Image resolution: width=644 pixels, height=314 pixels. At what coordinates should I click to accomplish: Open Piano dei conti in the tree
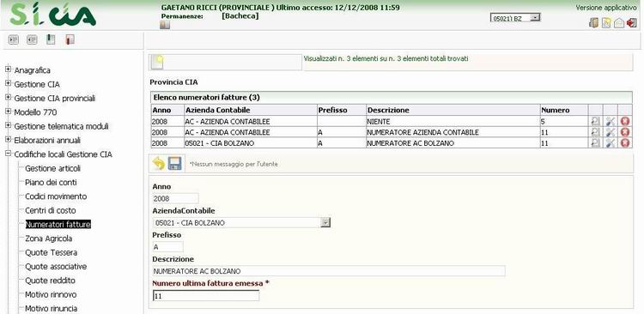click(51, 182)
